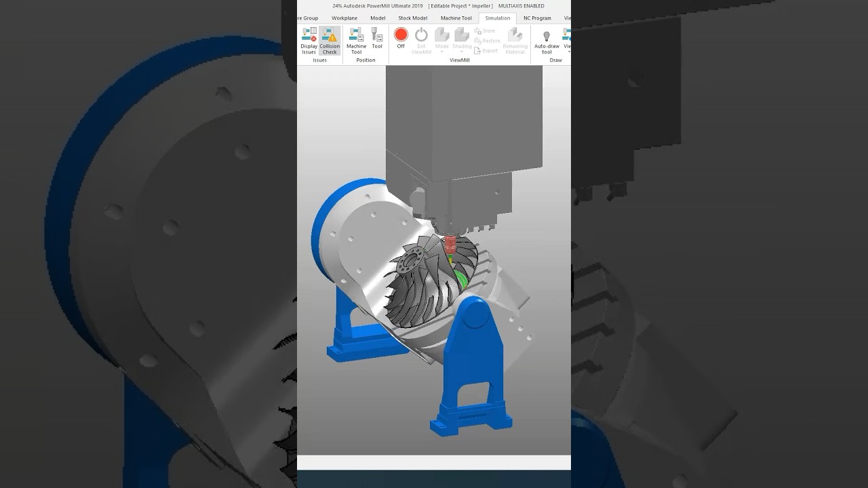Click the Export ViewMill button
Viewport: 868px width, 488px height.
(x=486, y=50)
